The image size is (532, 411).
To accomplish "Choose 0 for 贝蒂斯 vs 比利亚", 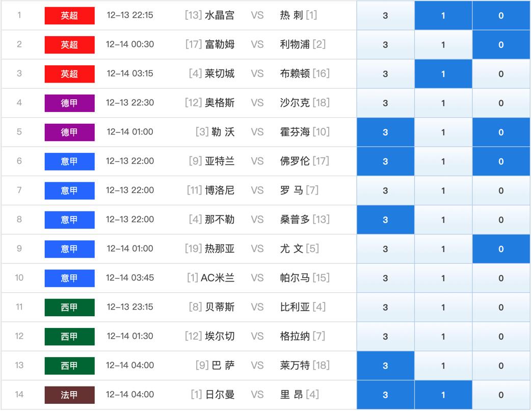I will [x=501, y=307].
